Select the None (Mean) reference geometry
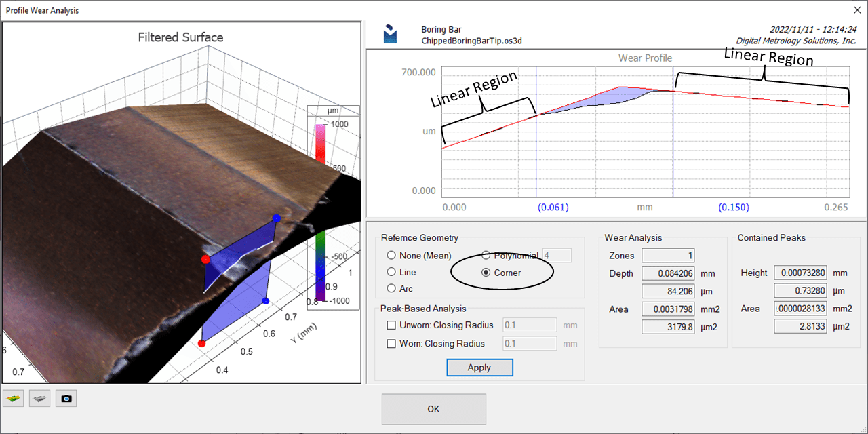Screen dimensions: 868x434 [392, 256]
